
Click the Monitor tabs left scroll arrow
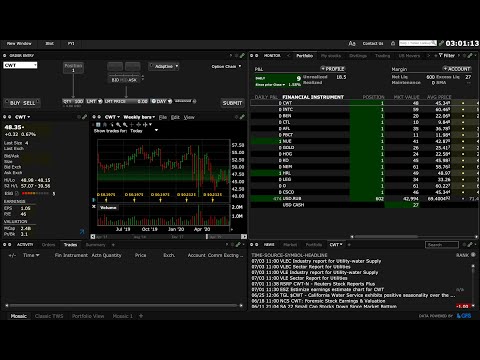pos(289,56)
